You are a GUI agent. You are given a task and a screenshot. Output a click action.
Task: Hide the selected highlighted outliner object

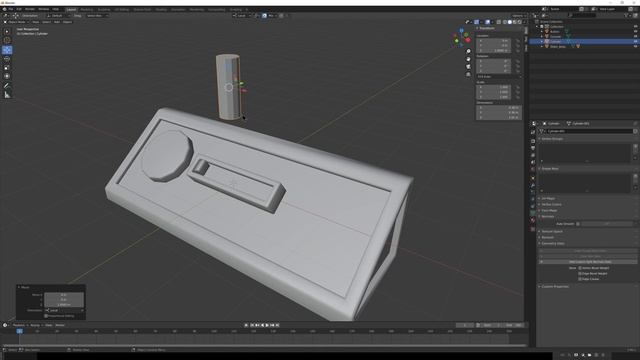click(x=635, y=41)
